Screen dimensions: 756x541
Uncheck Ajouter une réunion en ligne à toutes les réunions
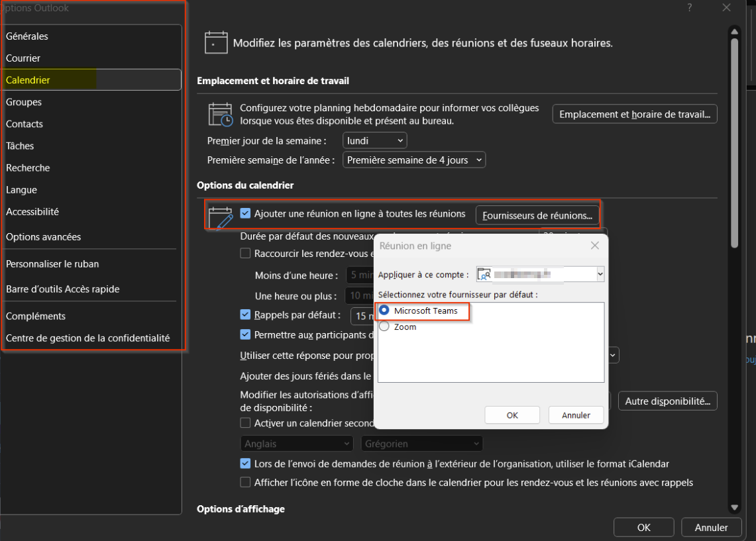pyautogui.click(x=245, y=213)
